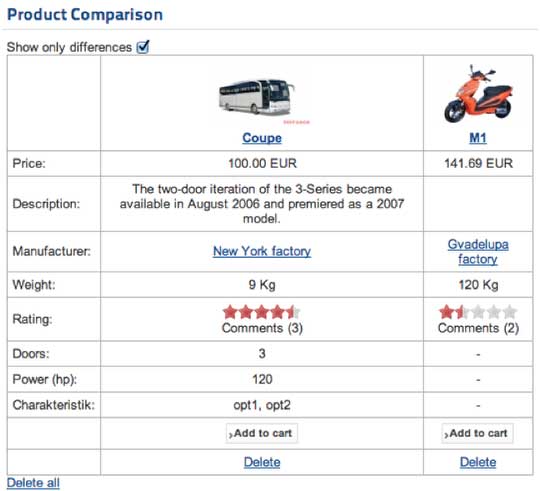This screenshot has width=540, height=491.
Task: Click the M1 star rating
Action: pos(478,312)
